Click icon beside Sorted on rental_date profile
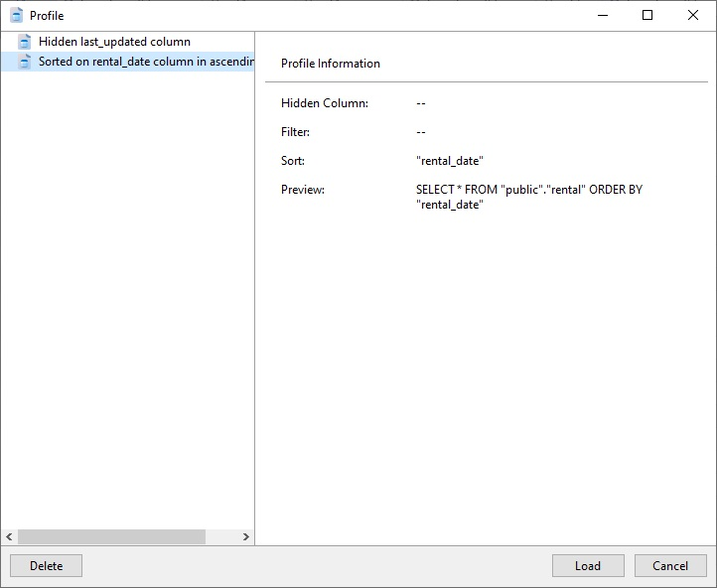717x588 pixels. [x=25, y=62]
